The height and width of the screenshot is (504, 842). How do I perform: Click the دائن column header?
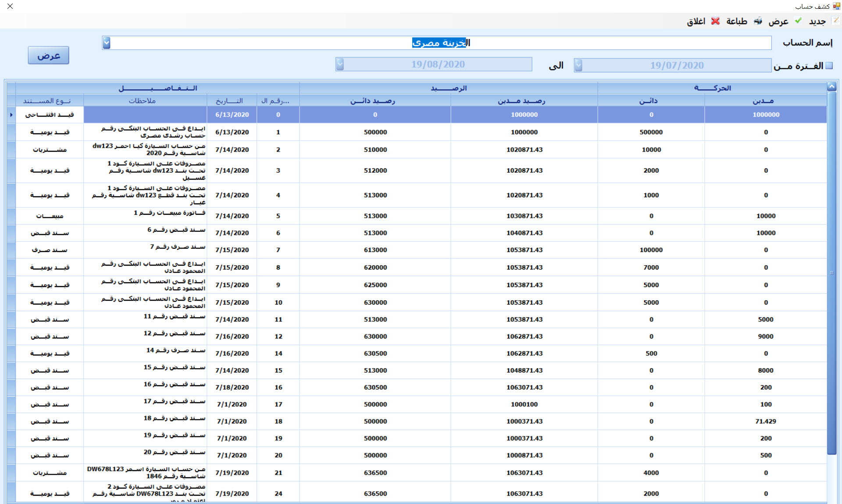[651, 101]
